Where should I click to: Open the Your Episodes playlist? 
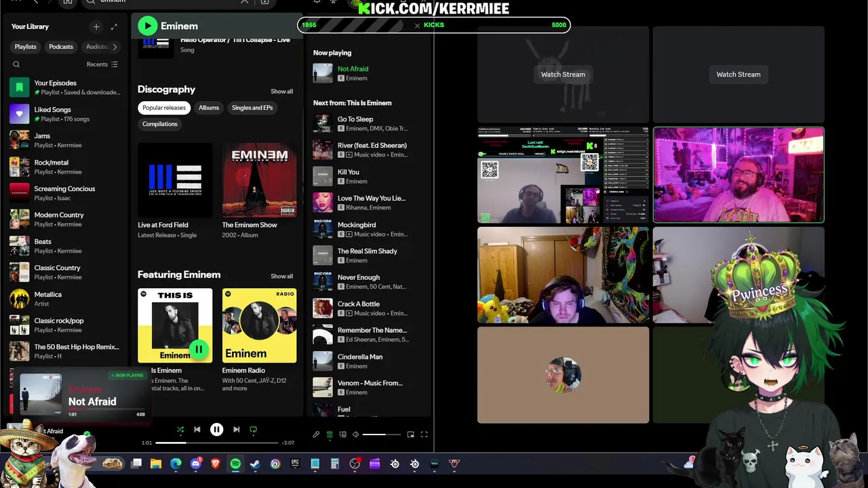tap(65, 87)
